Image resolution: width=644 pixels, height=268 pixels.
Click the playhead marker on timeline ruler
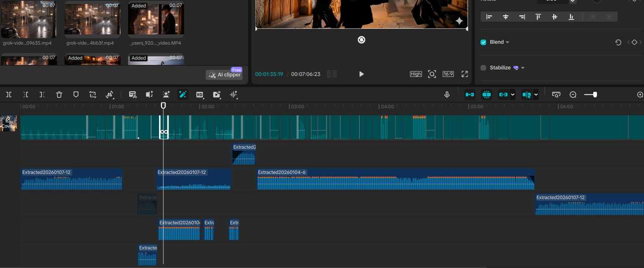[163, 106]
